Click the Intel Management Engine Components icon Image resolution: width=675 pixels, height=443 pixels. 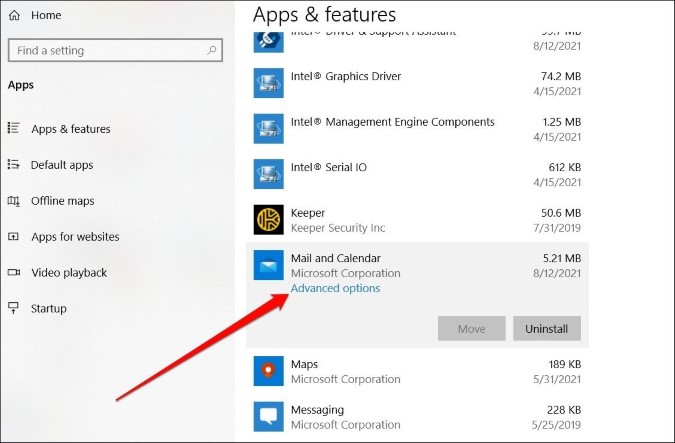pyautogui.click(x=268, y=128)
